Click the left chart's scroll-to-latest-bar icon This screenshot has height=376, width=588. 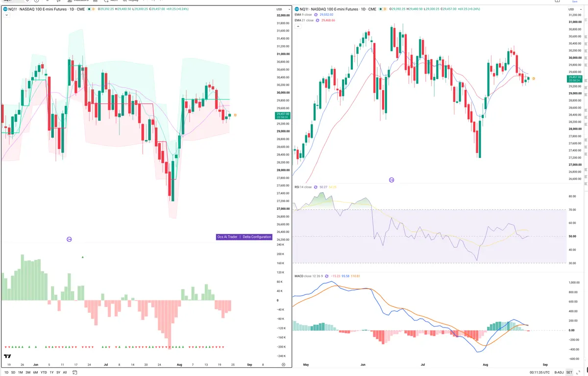[x=69, y=239]
